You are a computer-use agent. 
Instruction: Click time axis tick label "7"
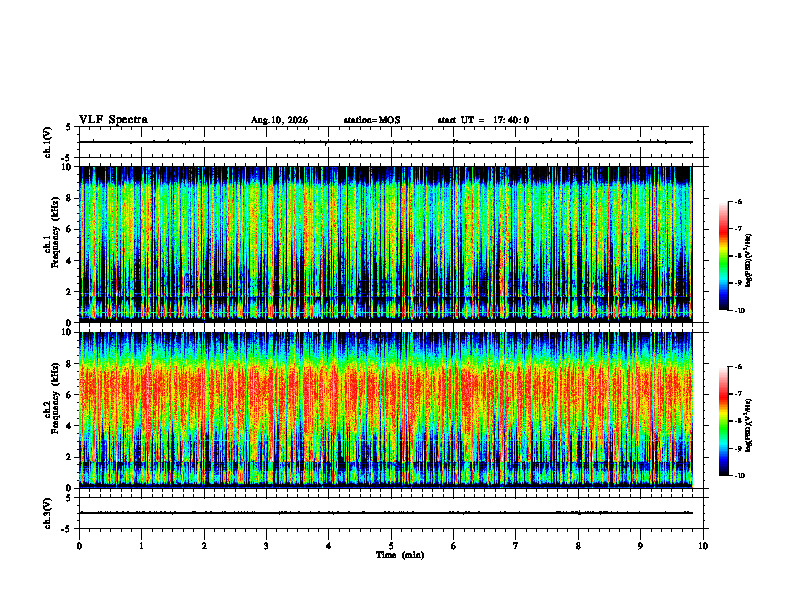click(x=516, y=546)
